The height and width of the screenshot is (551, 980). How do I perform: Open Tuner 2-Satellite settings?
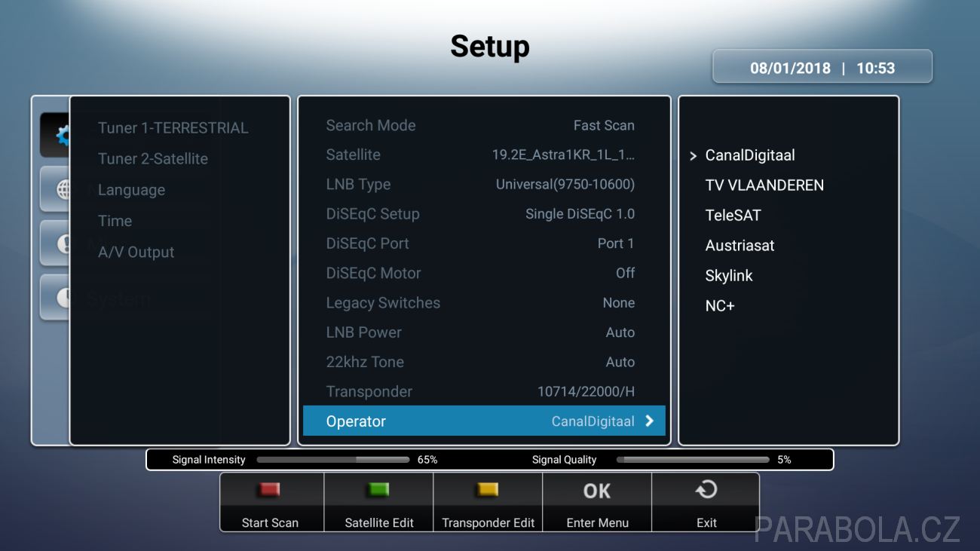152,159
